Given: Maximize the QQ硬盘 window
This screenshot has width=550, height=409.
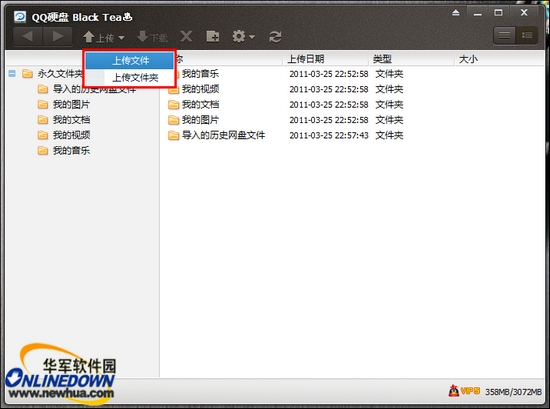Looking at the screenshot, I should click(x=498, y=13).
